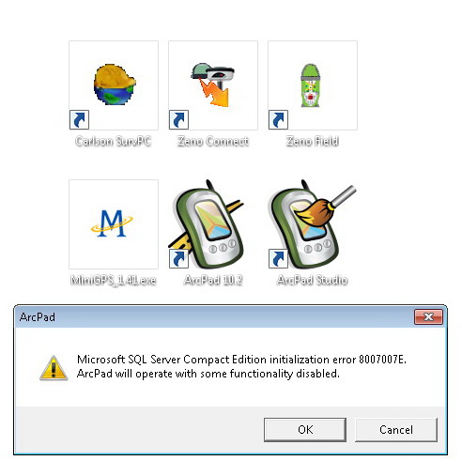Select the ArcPad Studio paintbrush icon

click(x=311, y=224)
